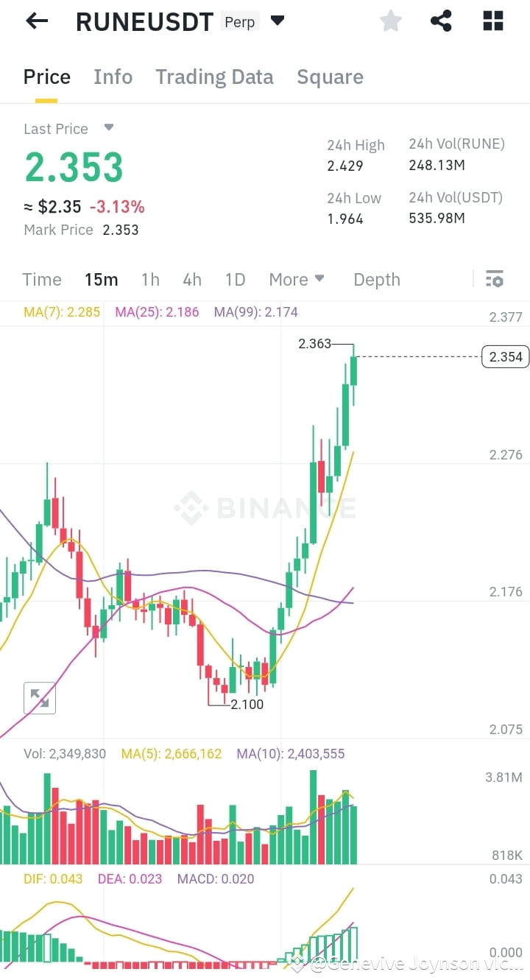Screen dimensions: 530x980
Task: Open the Depth view
Action: pyautogui.click(x=376, y=279)
